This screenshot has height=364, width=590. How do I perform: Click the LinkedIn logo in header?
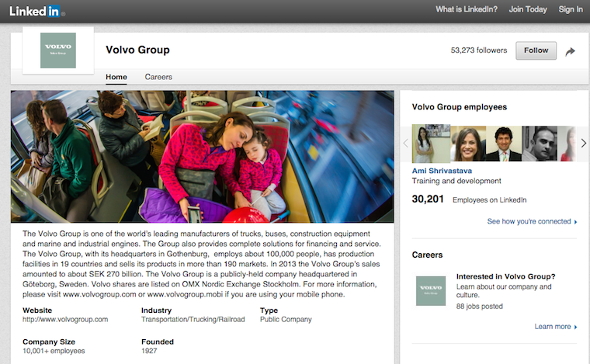[36, 12]
